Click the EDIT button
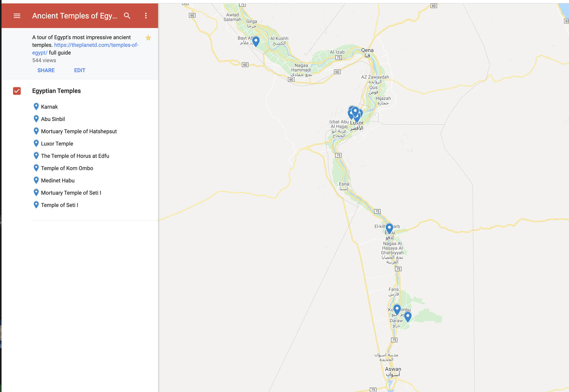569x392 pixels. tap(80, 70)
